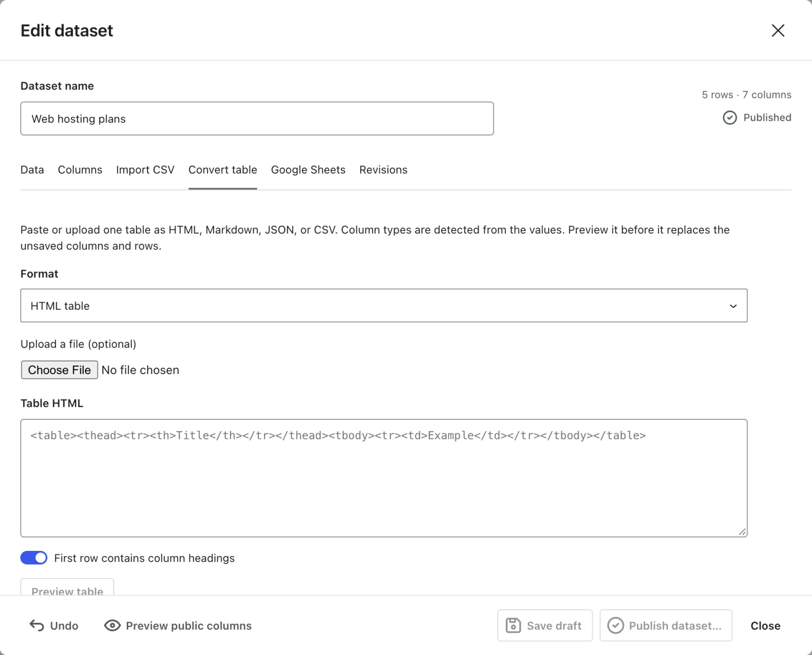Close the Edit dataset dialog with X
The height and width of the screenshot is (655, 812).
point(778,30)
